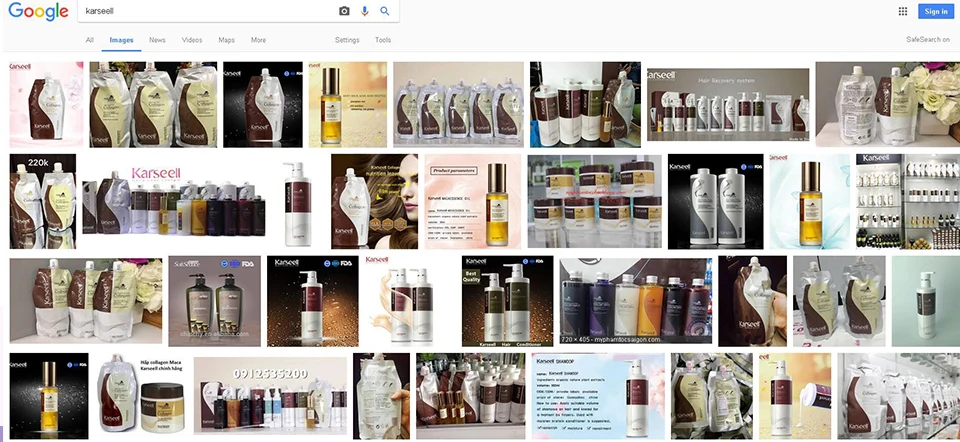Open the black-background collagen pouch with FDA badge
This screenshot has height=442, width=960.
263,104
